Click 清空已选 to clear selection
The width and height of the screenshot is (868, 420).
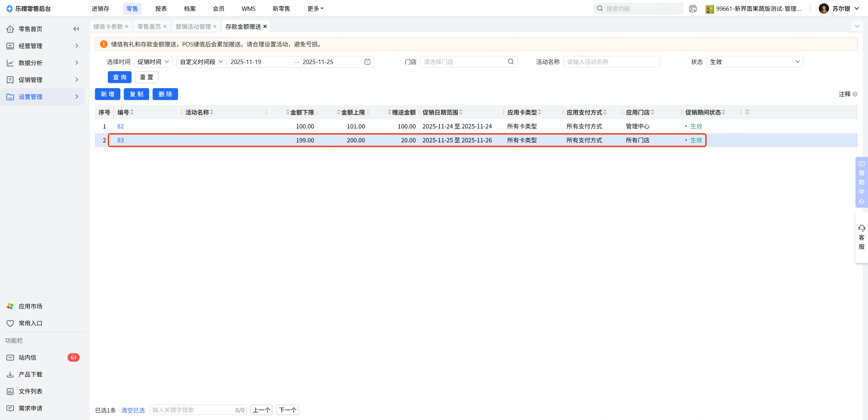[x=133, y=410]
